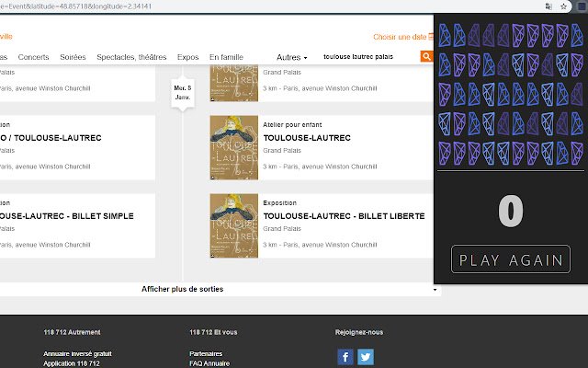Image resolution: width=588 pixels, height=368 pixels.
Task: Open TOULOUSE-LAUTREC - BILLET SIMPLE title
Action: pyautogui.click(x=67, y=216)
